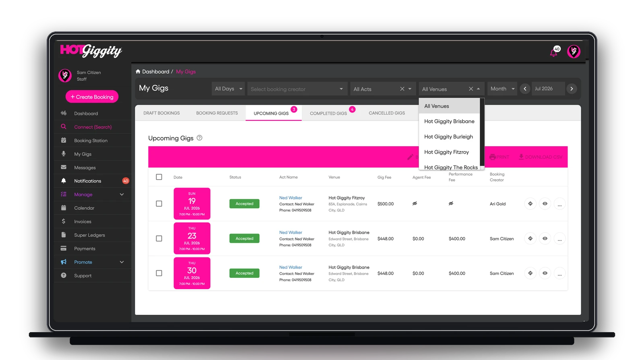The width and height of the screenshot is (644, 360).
Task: Open the Select booking creator dropdown
Action: [x=297, y=89]
